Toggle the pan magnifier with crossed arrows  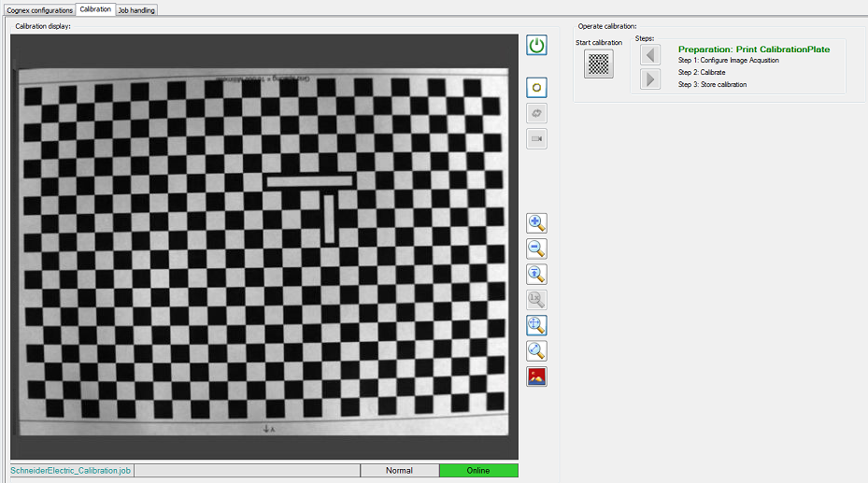pos(536,325)
